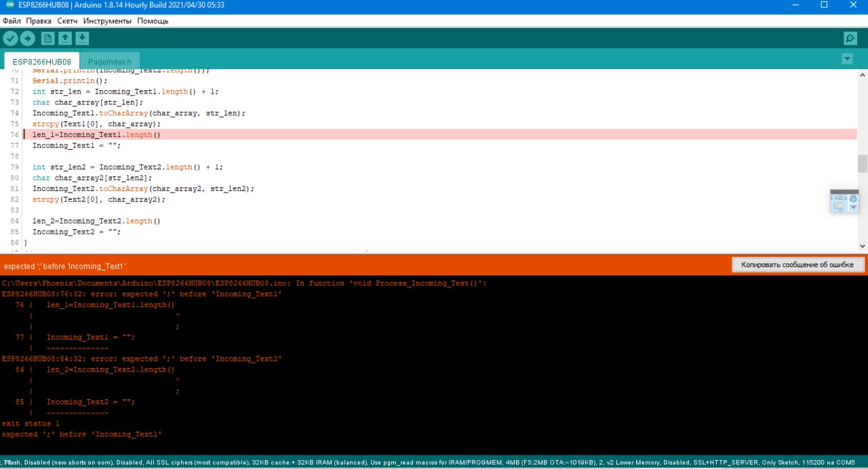
Task: Open a sketch with the up-arrow icon
Action: pyautogui.click(x=65, y=39)
